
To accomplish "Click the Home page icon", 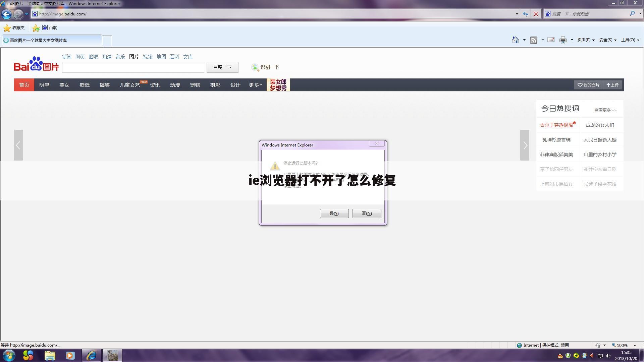I will (x=516, y=40).
